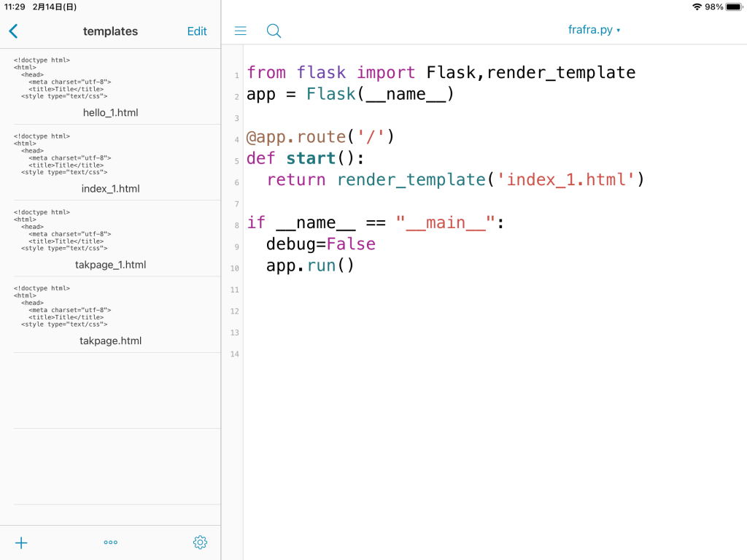Select the takpage.html file
The height and width of the screenshot is (560, 747).
click(x=110, y=340)
